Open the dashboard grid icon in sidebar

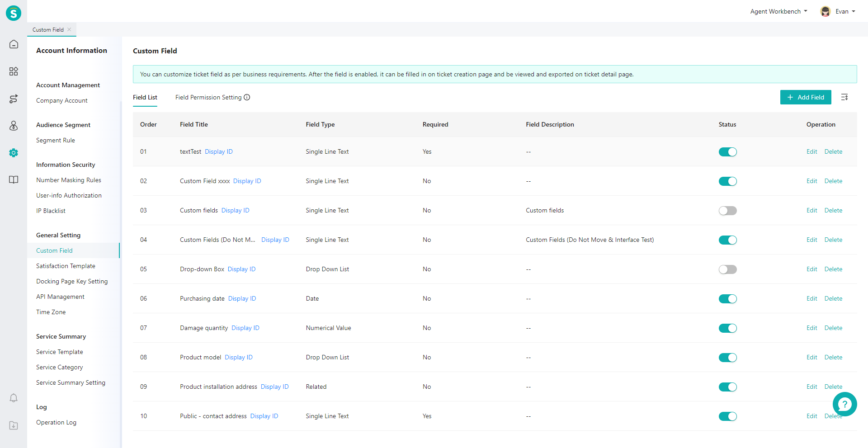pos(14,71)
